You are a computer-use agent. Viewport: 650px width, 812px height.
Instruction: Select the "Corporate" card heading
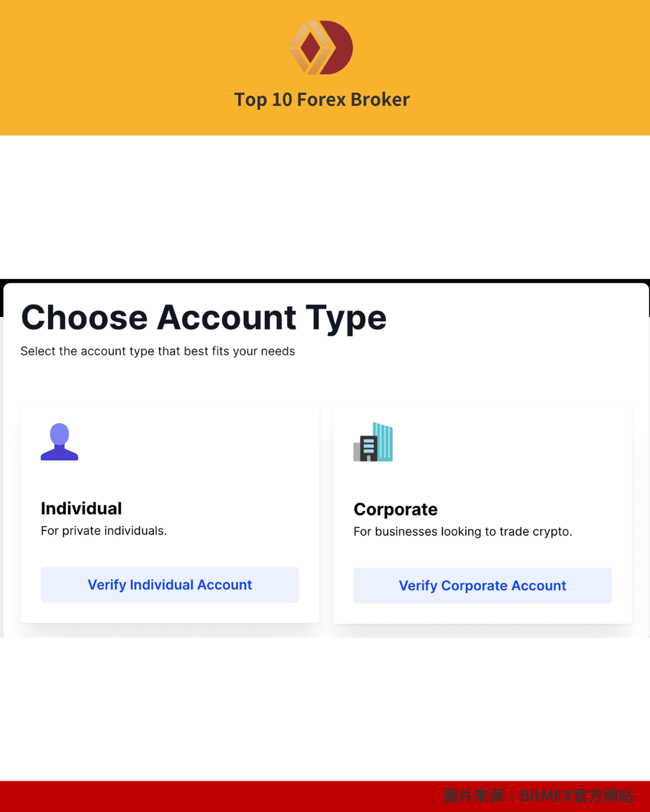point(395,509)
